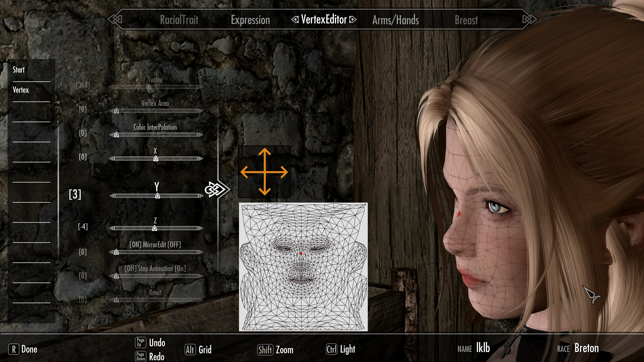Select the Start entry in left list
The width and height of the screenshot is (644, 362).
pyautogui.click(x=19, y=70)
